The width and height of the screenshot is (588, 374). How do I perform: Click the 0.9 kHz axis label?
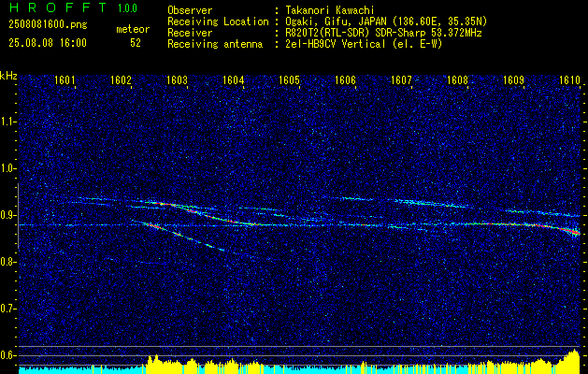pyautogui.click(x=7, y=215)
